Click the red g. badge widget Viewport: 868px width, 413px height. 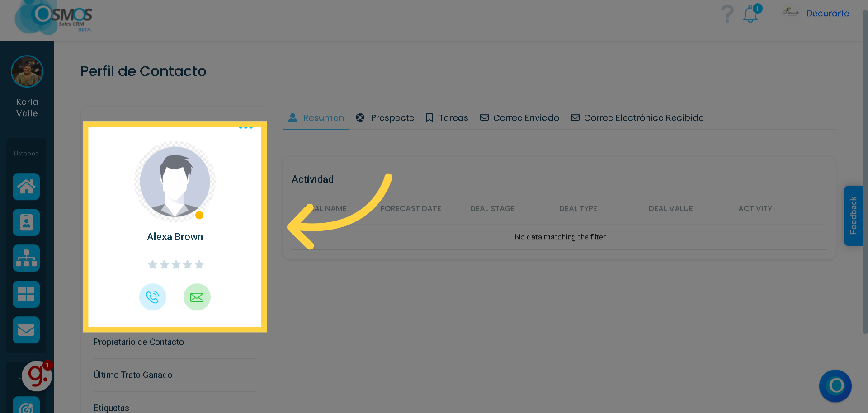click(x=38, y=375)
